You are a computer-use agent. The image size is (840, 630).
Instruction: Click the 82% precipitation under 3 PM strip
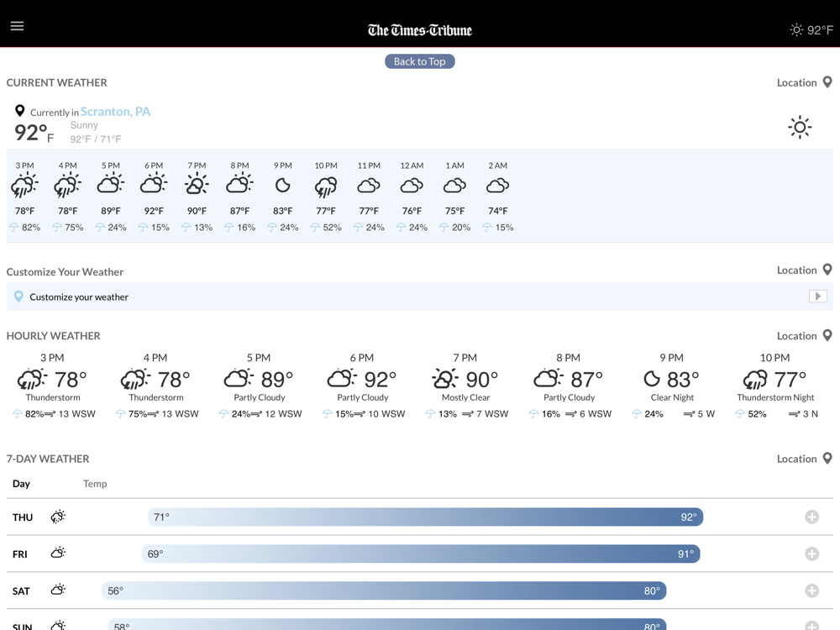[31, 227]
